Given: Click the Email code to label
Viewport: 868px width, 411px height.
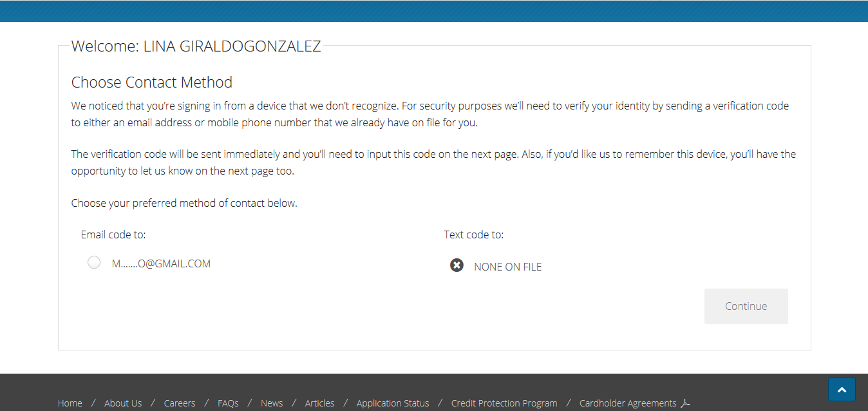Looking at the screenshot, I should [118, 234].
